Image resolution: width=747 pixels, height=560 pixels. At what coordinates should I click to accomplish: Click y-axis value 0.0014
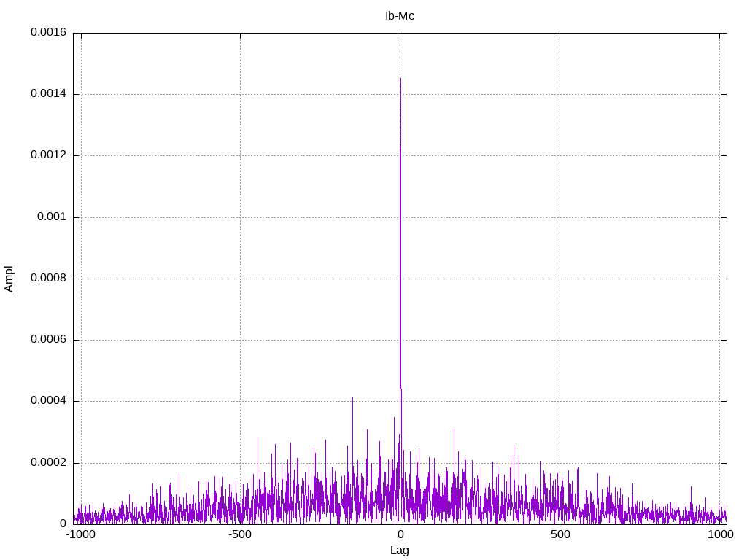pos(49,94)
